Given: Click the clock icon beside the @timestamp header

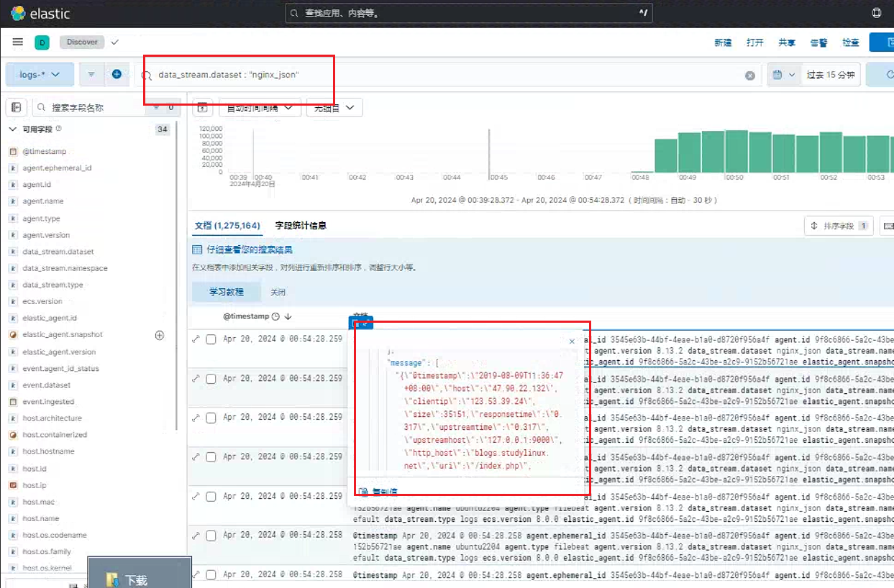Looking at the screenshot, I should [x=275, y=316].
